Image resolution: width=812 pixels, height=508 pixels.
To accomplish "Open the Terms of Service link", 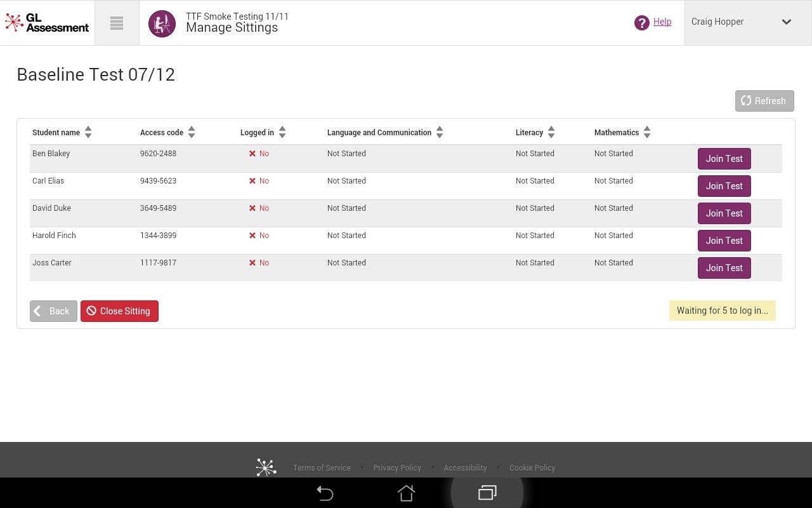I will point(322,467).
